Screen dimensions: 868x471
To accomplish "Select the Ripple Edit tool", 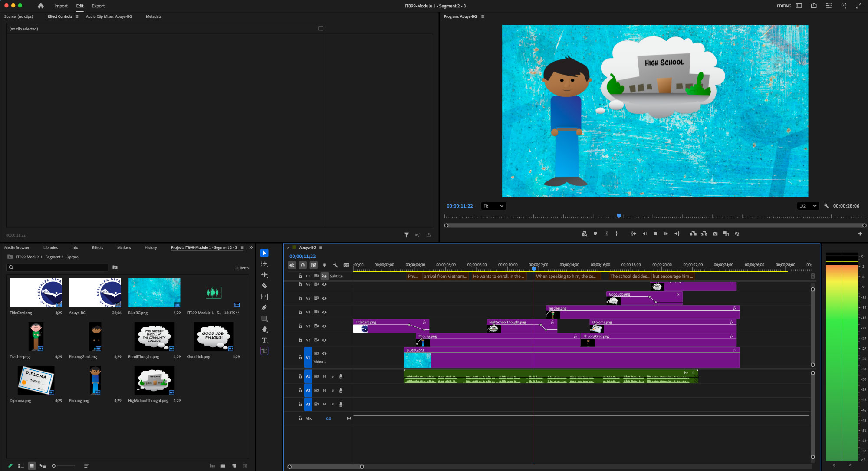I will click(x=264, y=275).
